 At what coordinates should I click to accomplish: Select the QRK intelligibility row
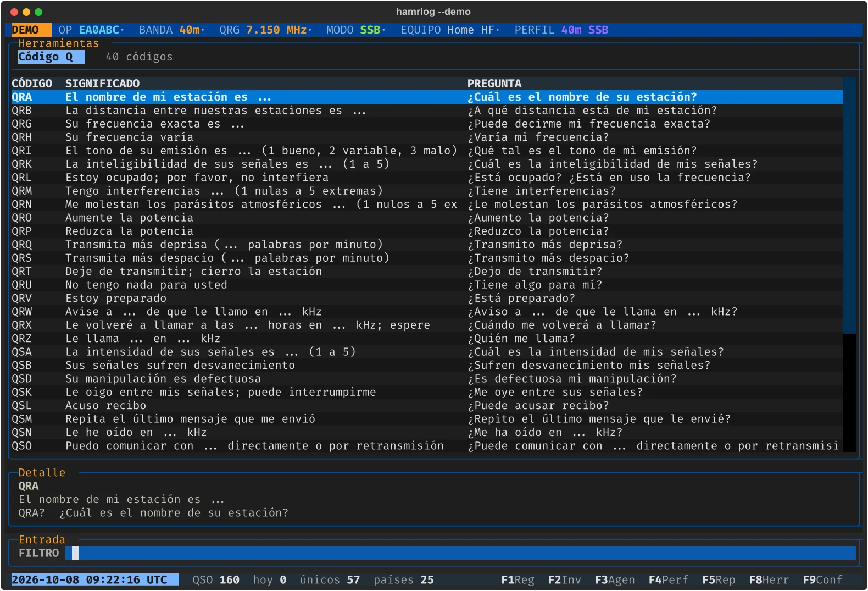click(x=427, y=164)
